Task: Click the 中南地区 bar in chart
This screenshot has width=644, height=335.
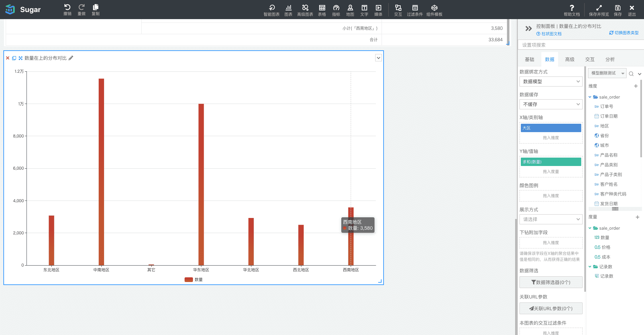Action: click(101, 172)
